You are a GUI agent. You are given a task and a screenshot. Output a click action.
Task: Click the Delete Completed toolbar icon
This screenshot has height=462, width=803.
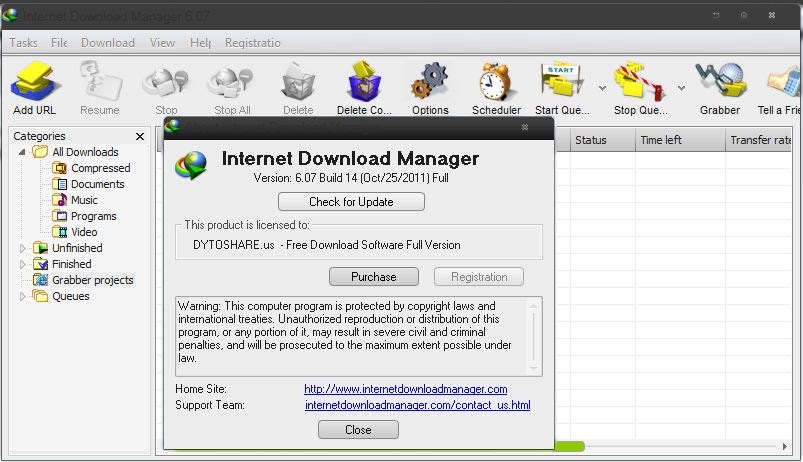(364, 81)
